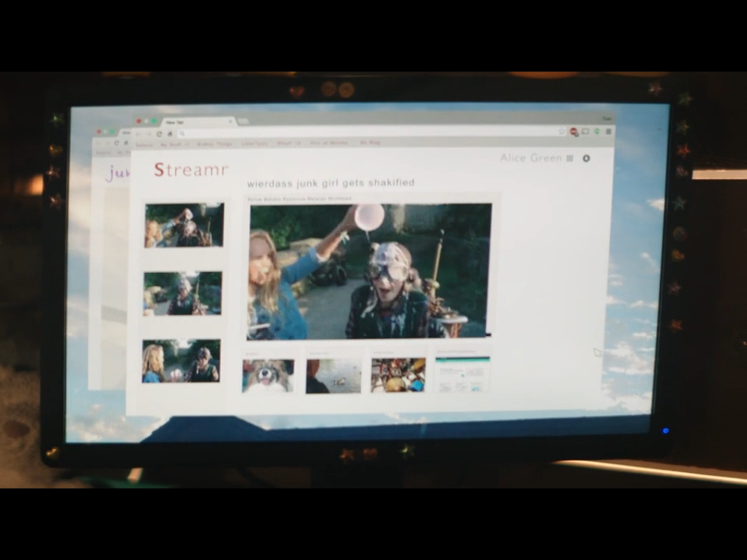Open the duck pond video thumbnail

click(x=333, y=375)
